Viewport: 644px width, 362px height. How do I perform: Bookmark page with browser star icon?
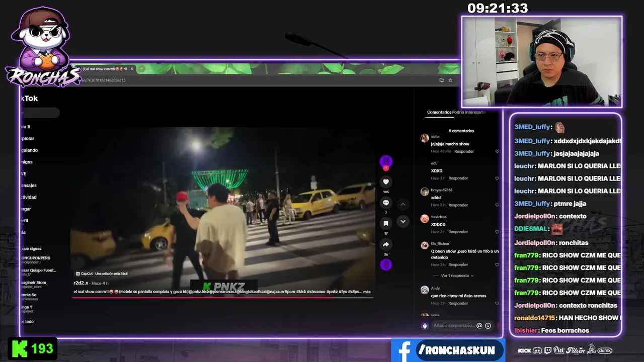450,80
